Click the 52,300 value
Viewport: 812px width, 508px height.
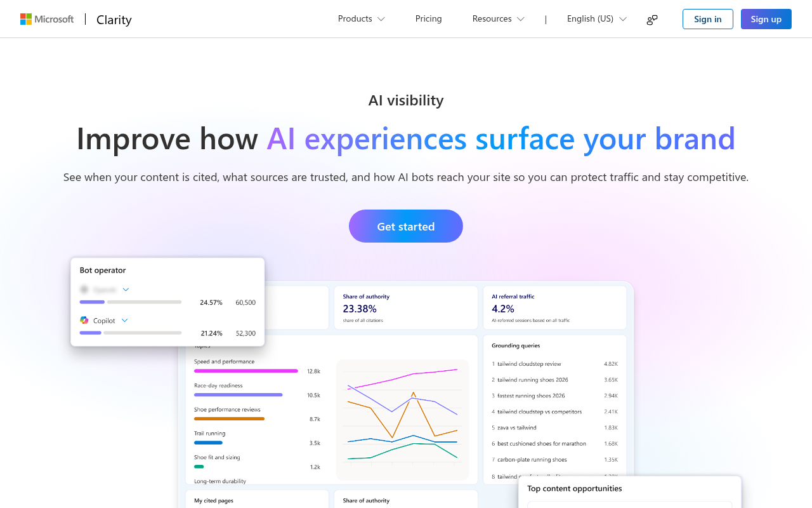[246, 333]
